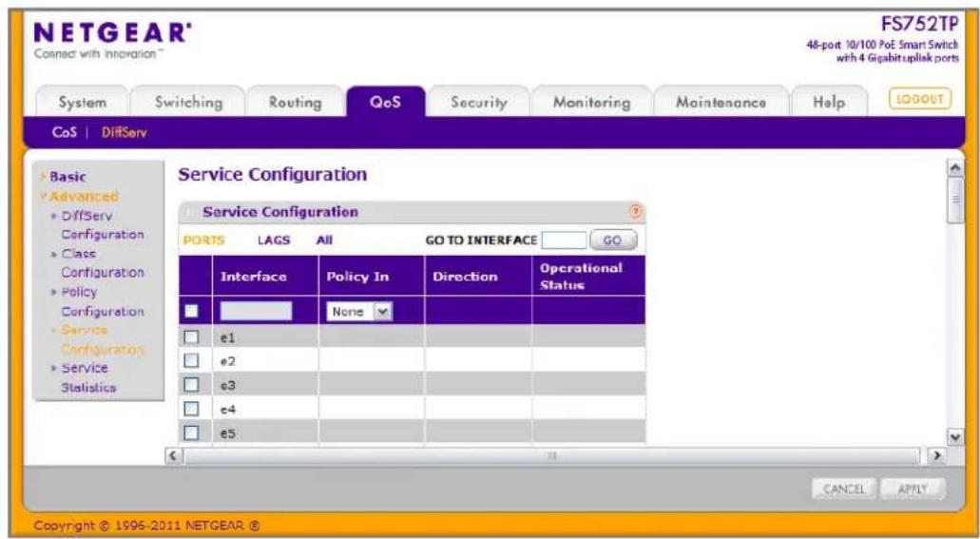980x539 pixels.
Task: Toggle the select-all checkbox in header row
Action: pos(191,311)
